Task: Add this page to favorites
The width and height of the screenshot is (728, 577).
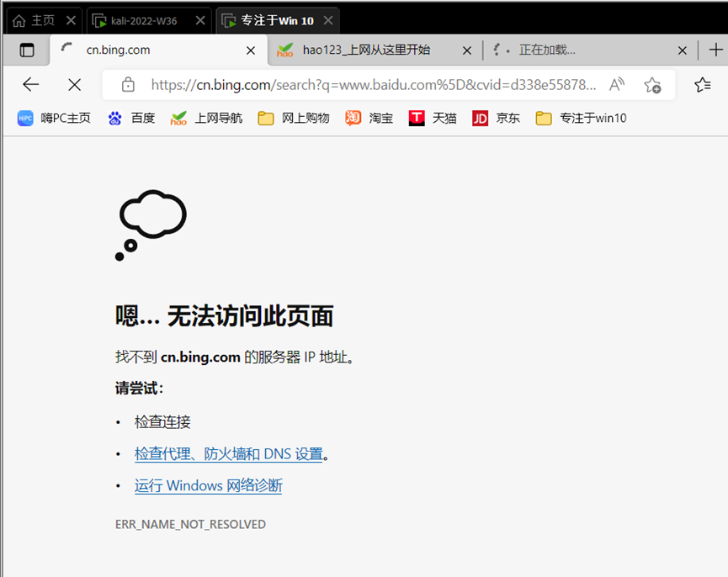Action: [x=652, y=84]
